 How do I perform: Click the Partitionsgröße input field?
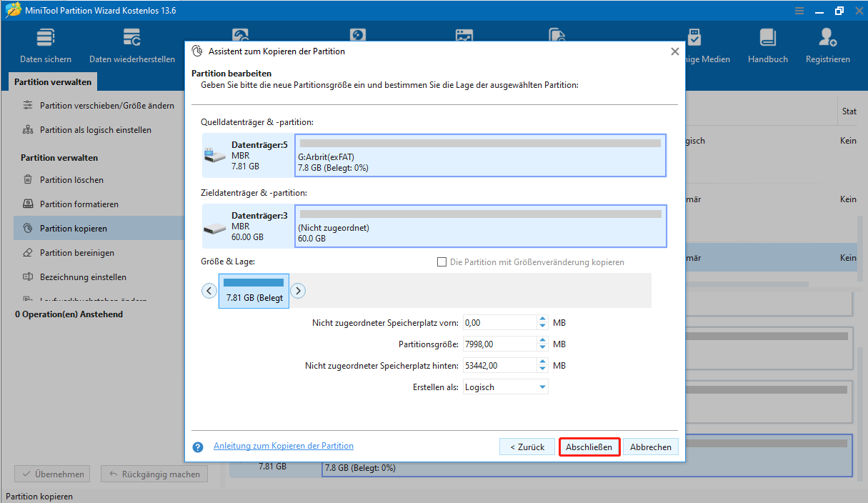500,344
